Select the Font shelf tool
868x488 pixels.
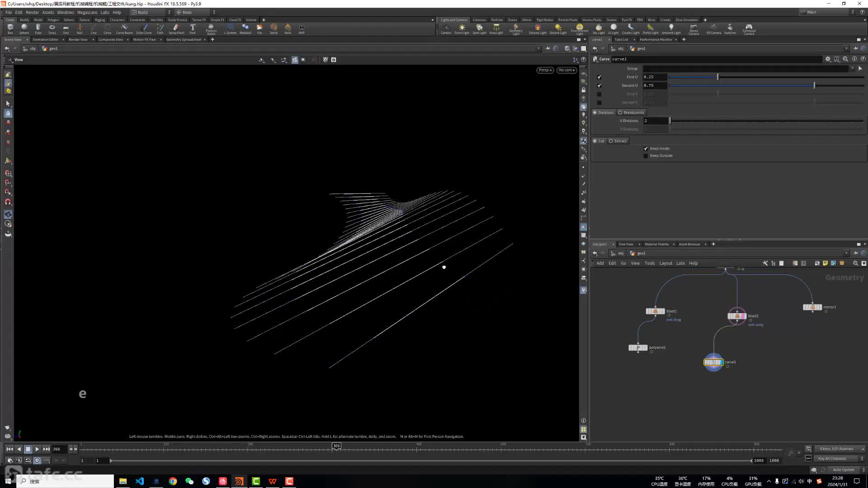193,29
